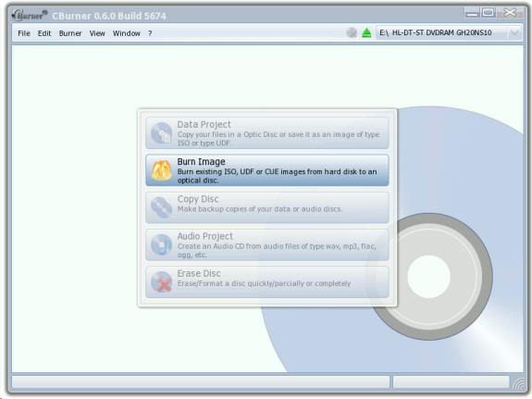Click the Erase Disc red X icon
This screenshot has width=532, height=399.
pos(162,282)
